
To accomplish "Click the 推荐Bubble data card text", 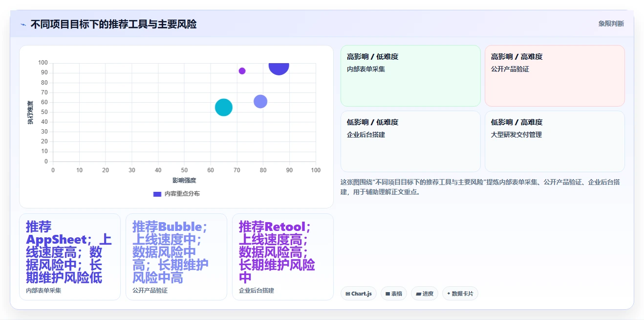I will click(171, 252).
